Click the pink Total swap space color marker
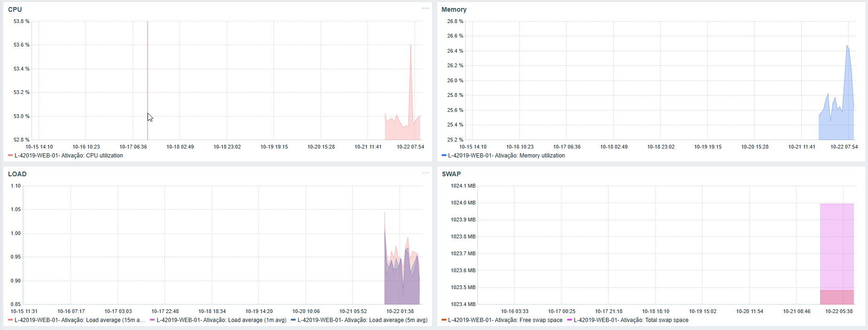The image size is (868, 330). [570, 320]
